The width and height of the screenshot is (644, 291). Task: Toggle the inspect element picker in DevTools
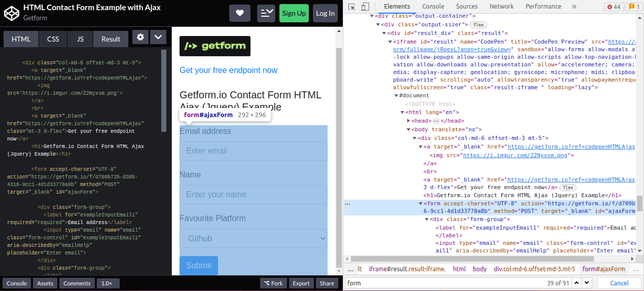click(351, 7)
